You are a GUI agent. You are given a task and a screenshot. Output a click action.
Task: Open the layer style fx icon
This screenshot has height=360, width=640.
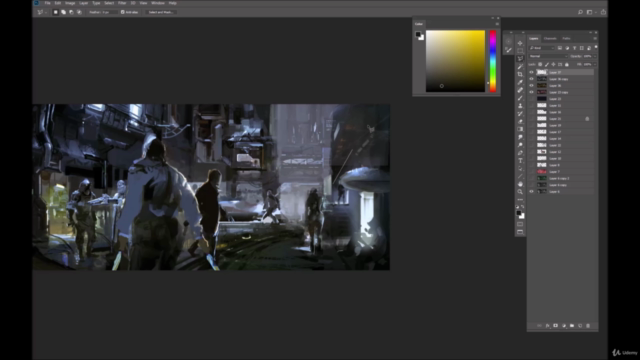547,326
